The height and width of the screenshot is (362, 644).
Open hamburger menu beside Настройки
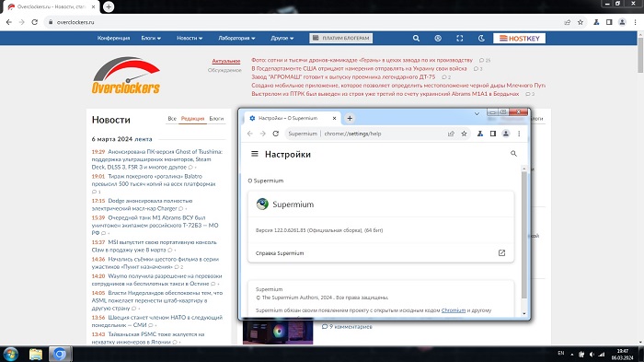(255, 154)
